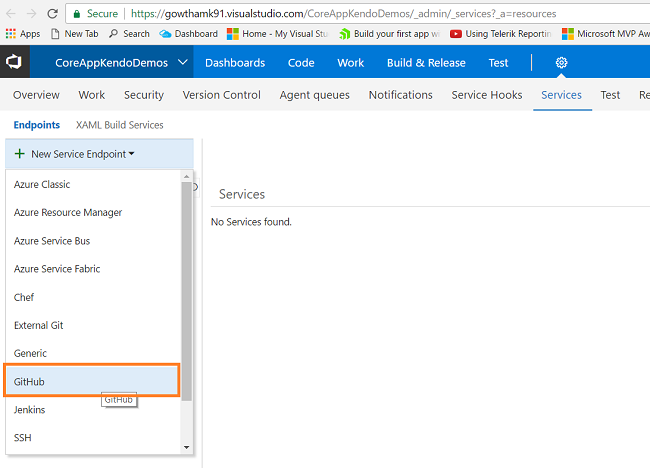The image size is (650, 468).
Task: Reload the page with refresh icon
Action: coord(52,14)
